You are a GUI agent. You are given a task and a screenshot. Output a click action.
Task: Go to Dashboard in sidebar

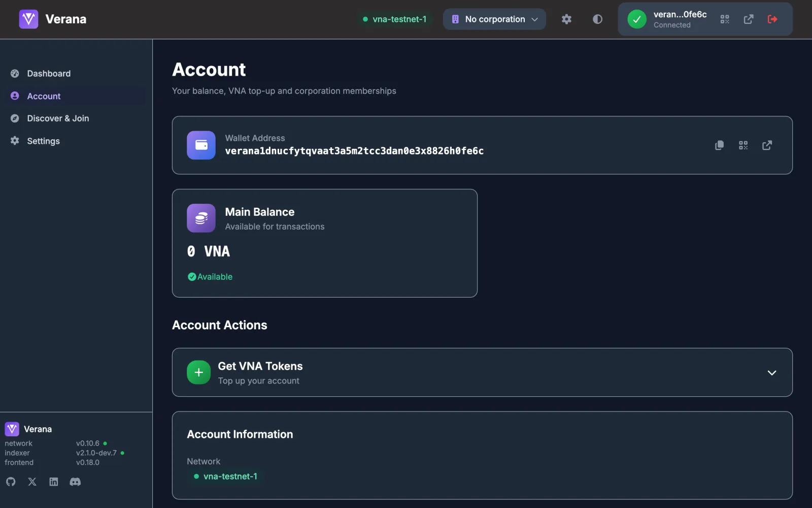click(49, 74)
